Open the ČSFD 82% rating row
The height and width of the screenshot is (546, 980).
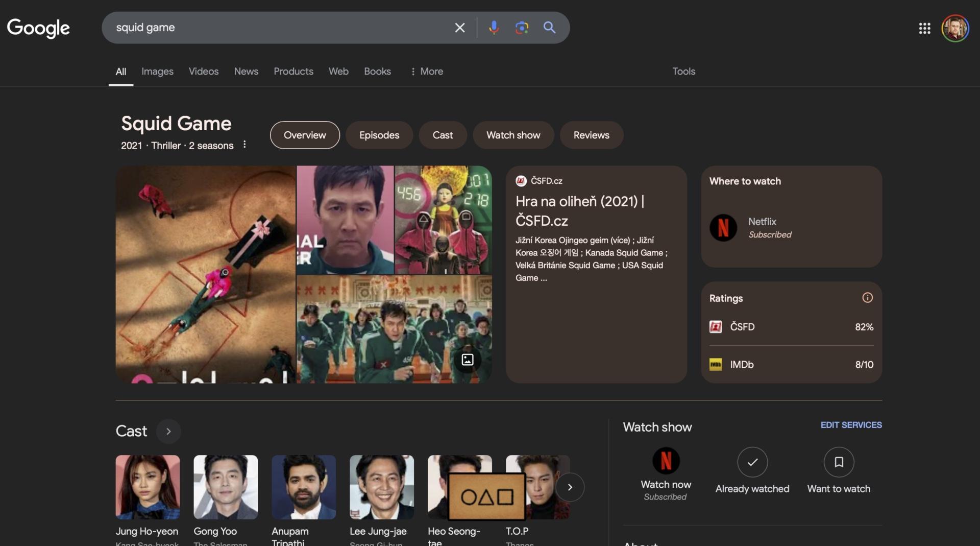pyautogui.click(x=791, y=327)
